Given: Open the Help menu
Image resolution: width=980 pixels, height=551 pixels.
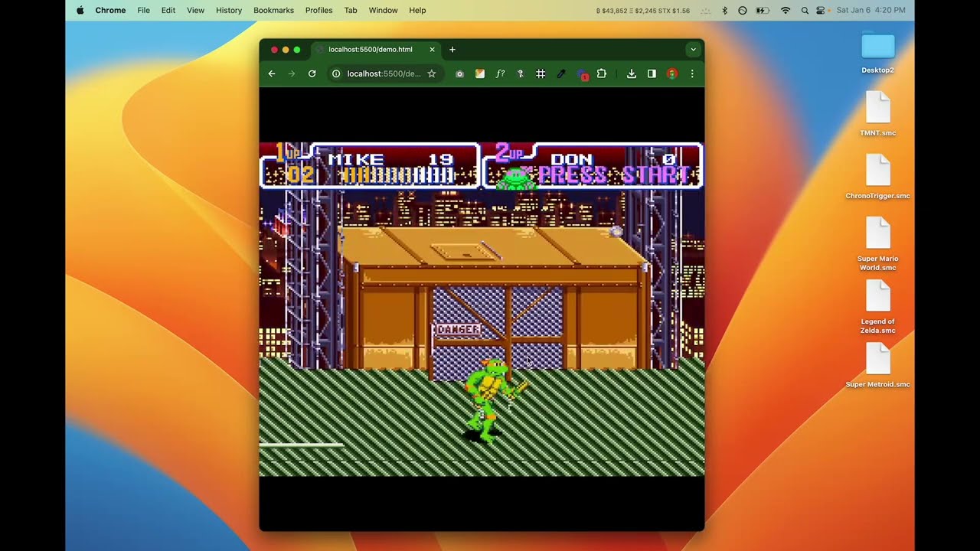Looking at the screenshot, I should (x=417, y=10).
